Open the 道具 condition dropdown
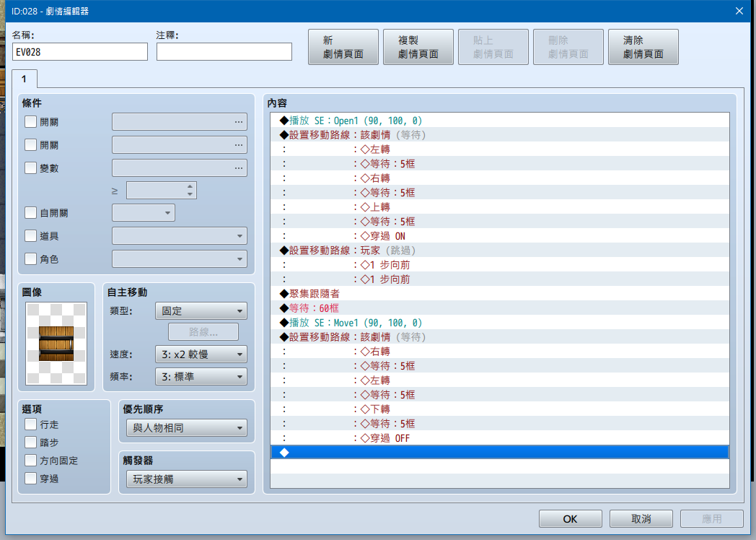The height and width of the screenshot is (540, 756). tap(180, 236)
